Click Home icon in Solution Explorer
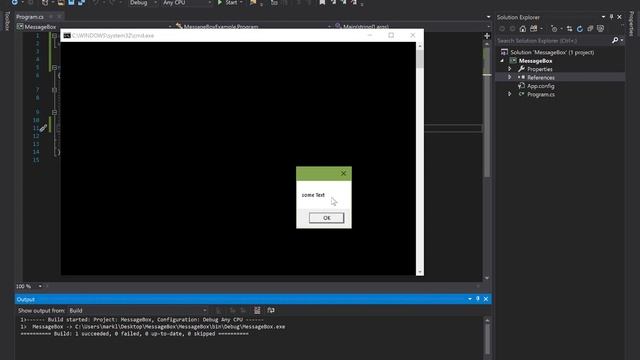The width and height of the screenshot is (640, 360). click(523, 29)
